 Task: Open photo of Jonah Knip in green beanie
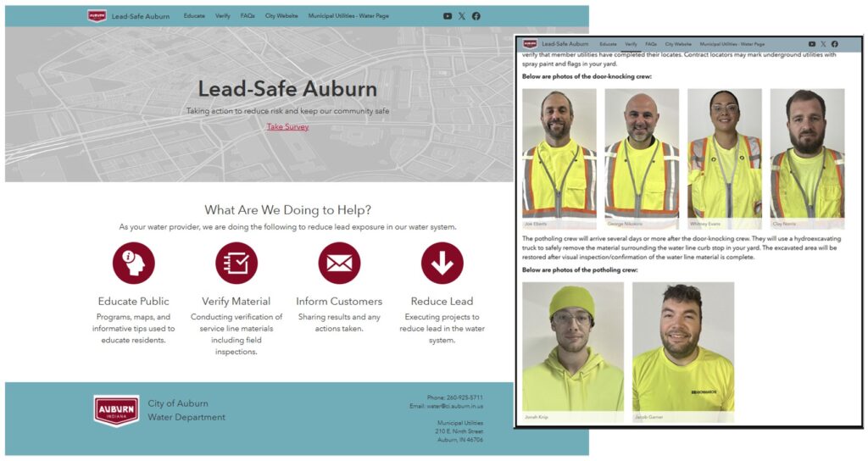[573, 353]
